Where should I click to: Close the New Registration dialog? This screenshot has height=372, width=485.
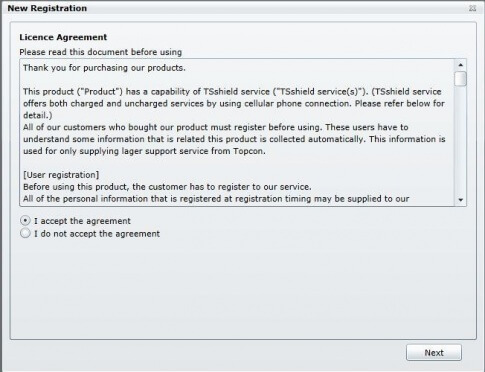tap(472, 8)
